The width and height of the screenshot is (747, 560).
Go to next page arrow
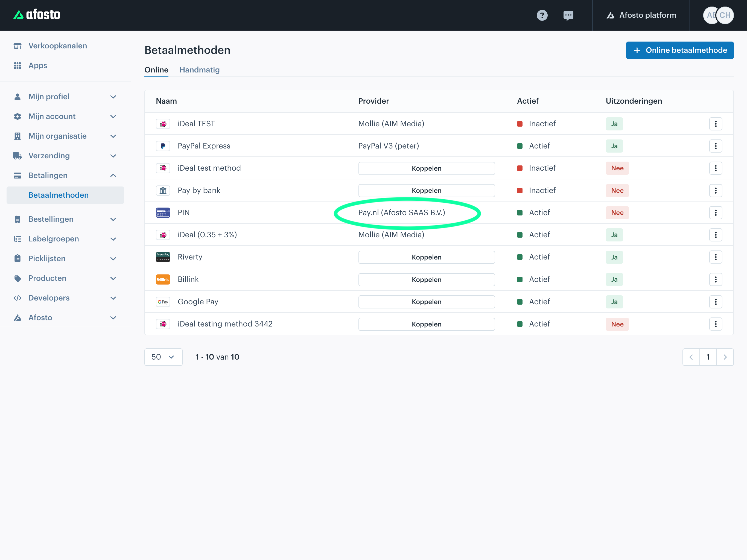(725, 357)
